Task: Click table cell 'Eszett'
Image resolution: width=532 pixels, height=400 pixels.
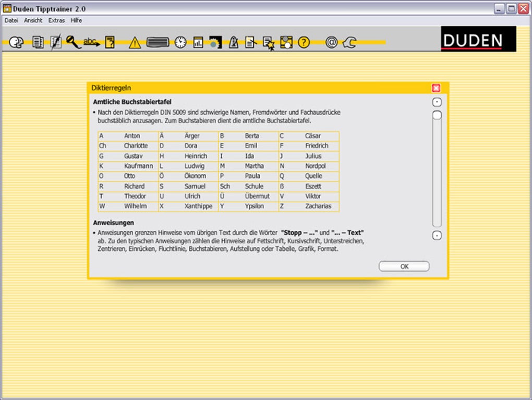Action: coord(313,186)
